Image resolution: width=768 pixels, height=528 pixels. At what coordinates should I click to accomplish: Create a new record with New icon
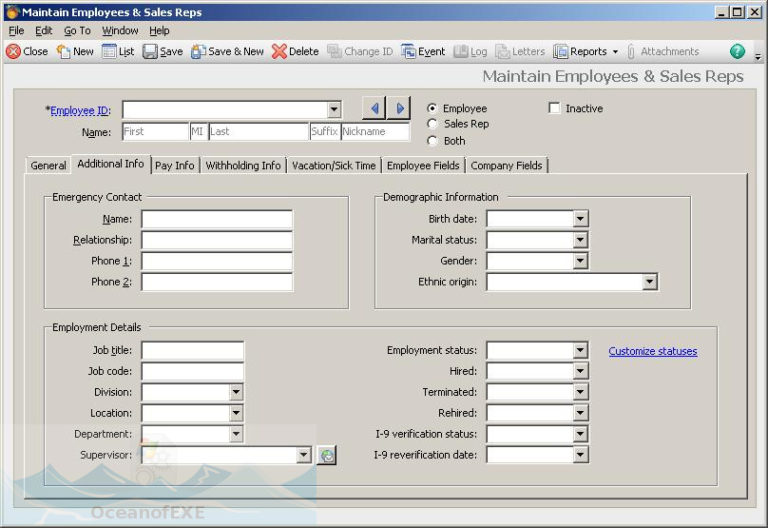pos(64,51)
